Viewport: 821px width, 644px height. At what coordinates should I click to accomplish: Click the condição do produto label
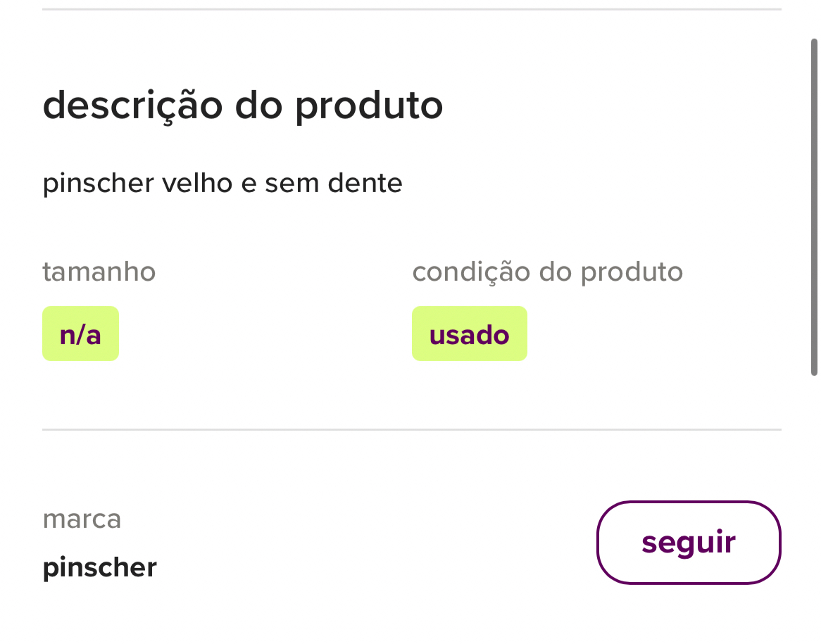click(x=547, y=272)
